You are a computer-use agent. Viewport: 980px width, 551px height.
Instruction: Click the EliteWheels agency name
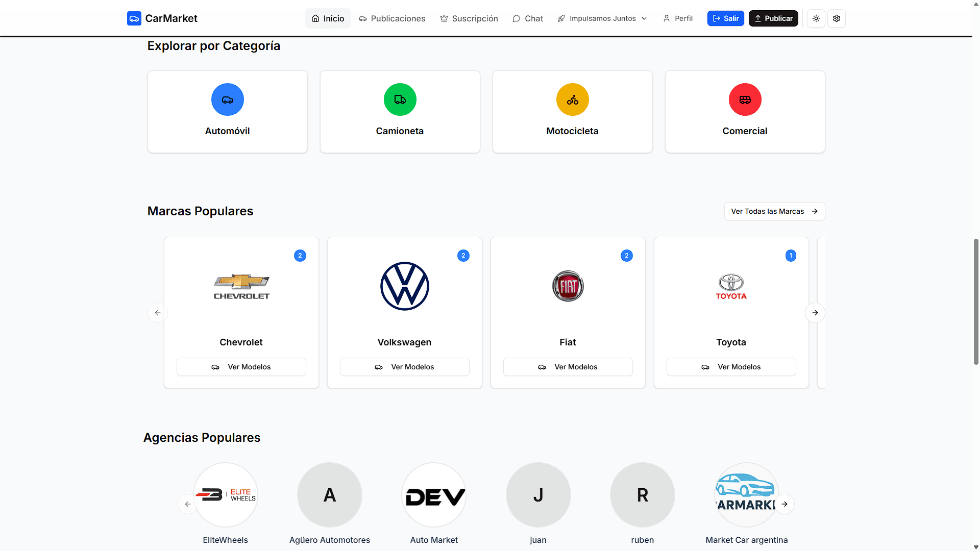(226, 540)
